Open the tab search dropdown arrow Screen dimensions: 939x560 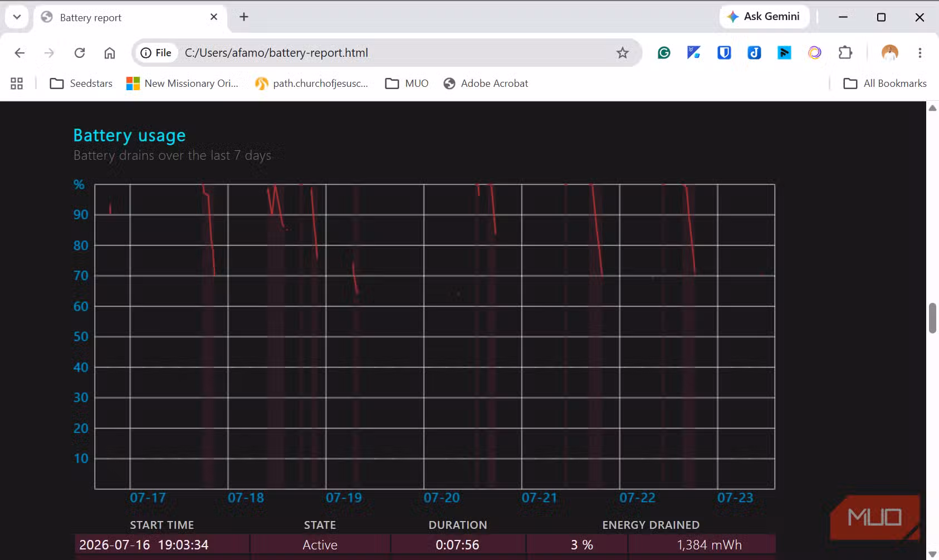coord(17,17)
